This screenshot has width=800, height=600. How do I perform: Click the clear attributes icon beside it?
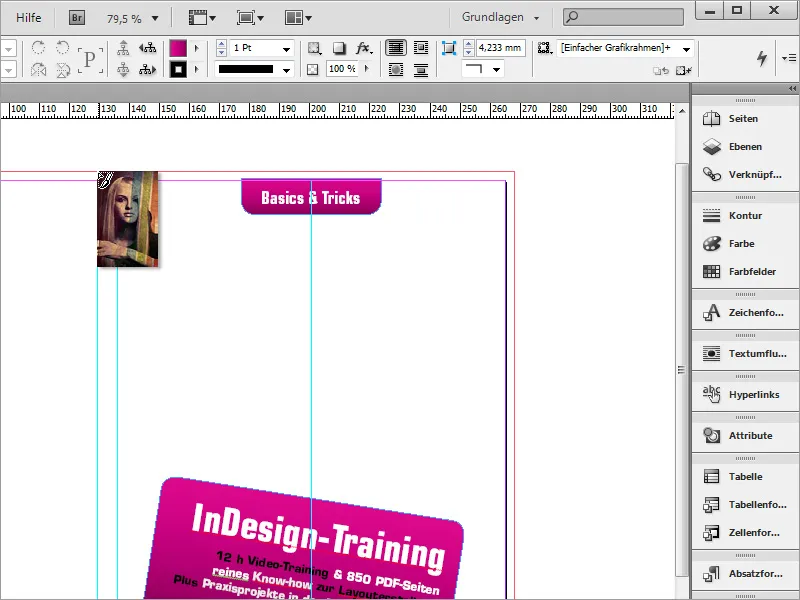point(684,71)
